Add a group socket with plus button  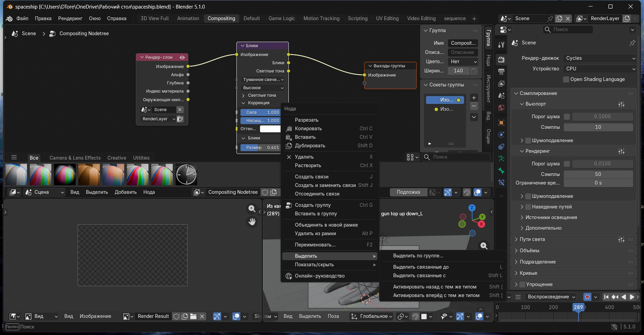[474, 98]
